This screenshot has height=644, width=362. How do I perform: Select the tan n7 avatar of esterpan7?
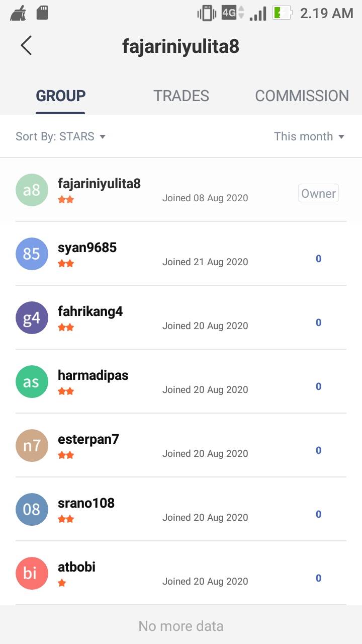(32, 445)
